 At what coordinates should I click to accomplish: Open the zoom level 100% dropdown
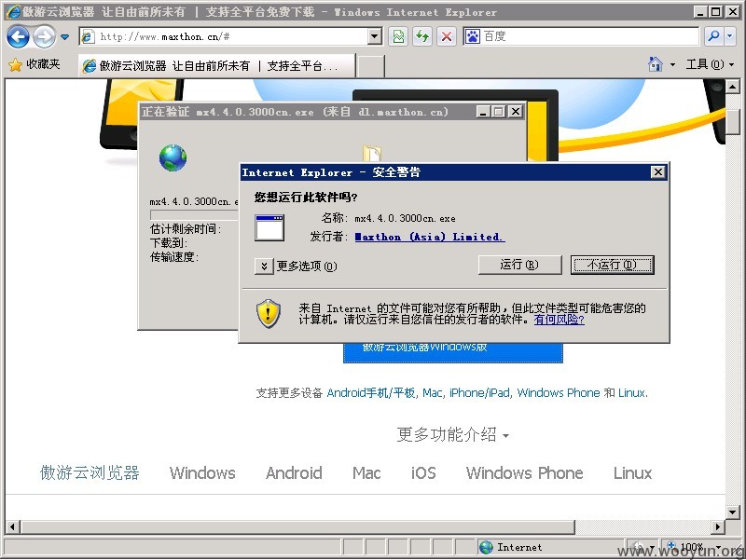point(718,548)
